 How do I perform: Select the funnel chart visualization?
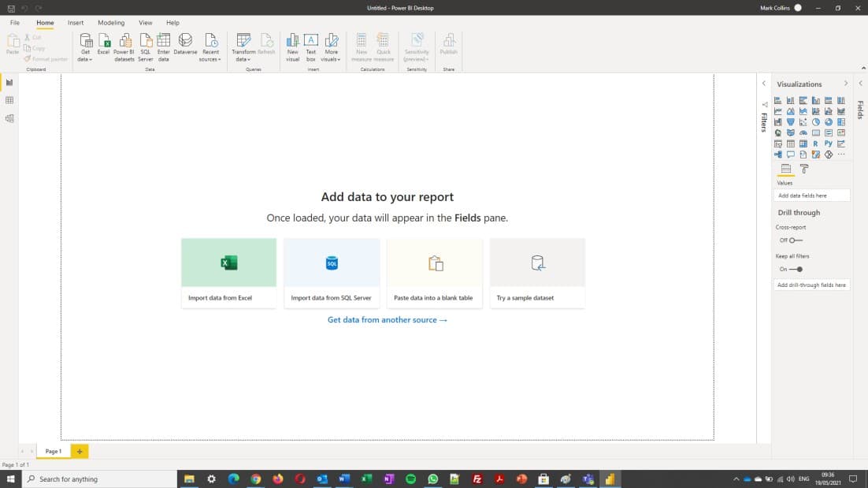(791, 122)
